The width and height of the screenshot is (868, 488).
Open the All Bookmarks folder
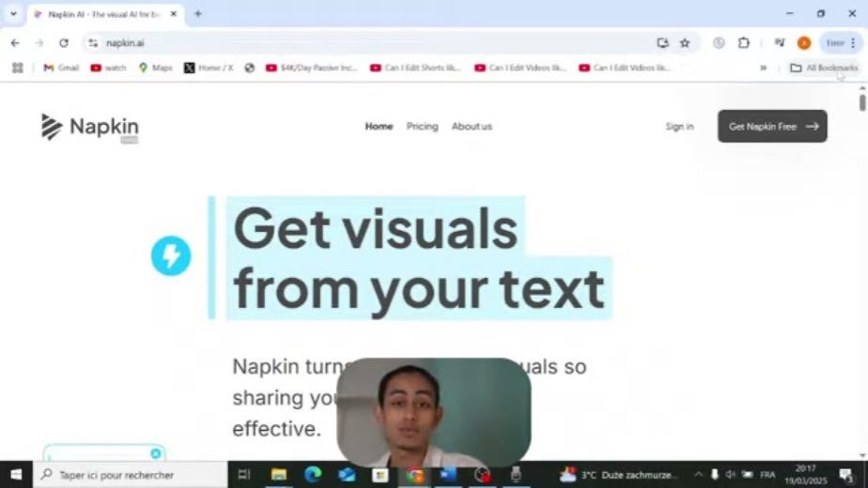pos(824,68)
